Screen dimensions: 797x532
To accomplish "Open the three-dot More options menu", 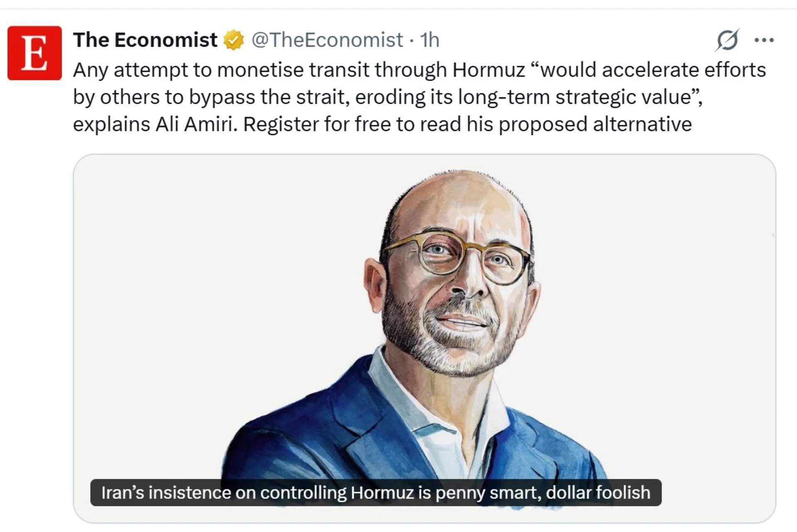I will (x=764, y=40).
